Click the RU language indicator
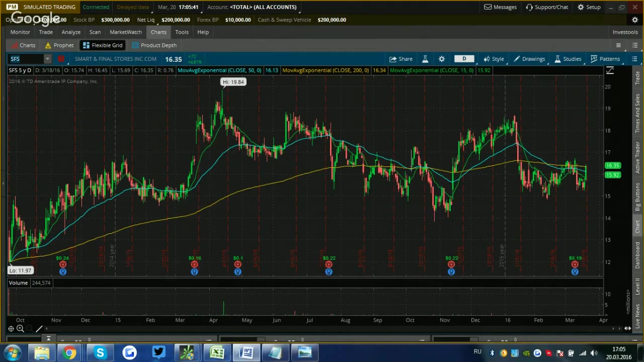 click(477, 352)
